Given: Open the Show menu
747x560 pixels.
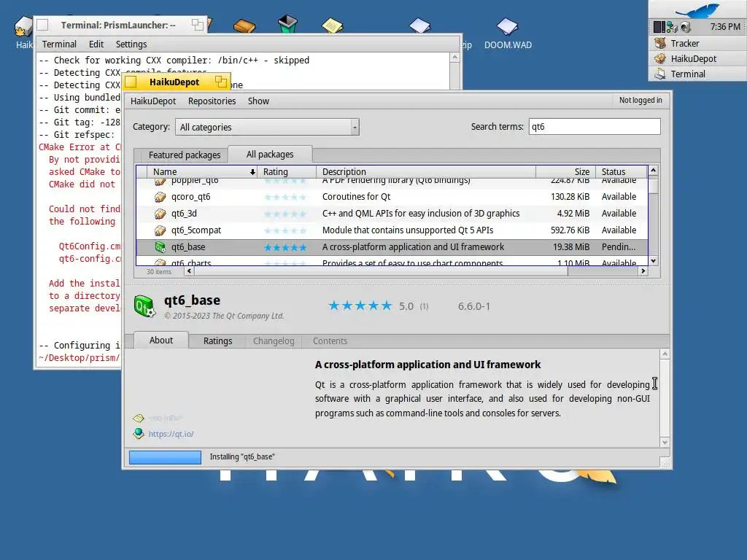Looking at the screenshot, I should (x=258, y=101).
